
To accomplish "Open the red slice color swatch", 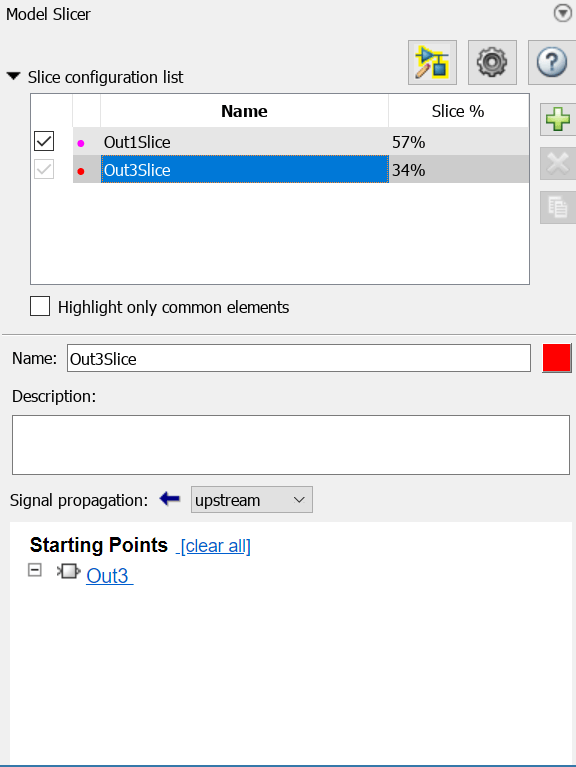I will coord(556,358).
